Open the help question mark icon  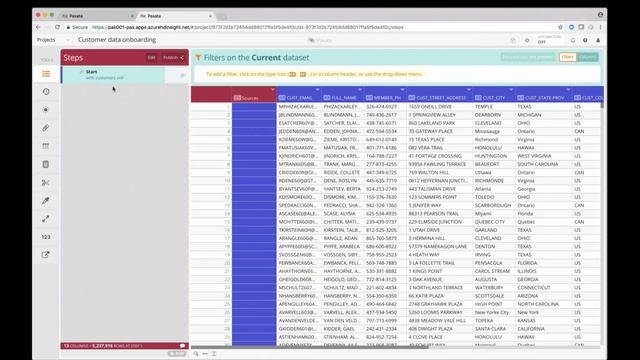[585, 40]
